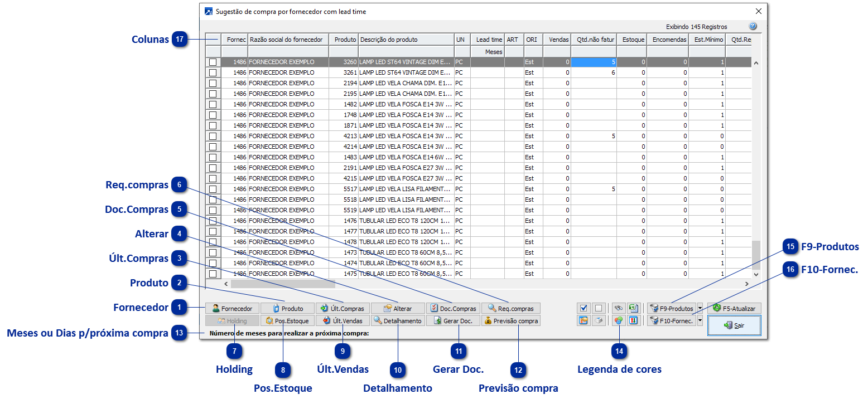The width and height of the screenshot is (868, 404).
Task: Click the F5-Atualizar refresh button
Action: point(734,308)
